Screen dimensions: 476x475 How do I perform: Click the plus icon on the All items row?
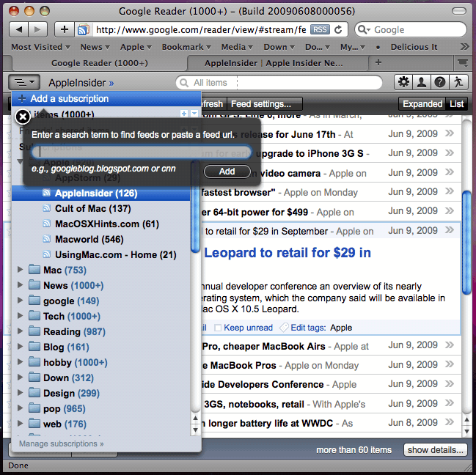click(183, 114)
